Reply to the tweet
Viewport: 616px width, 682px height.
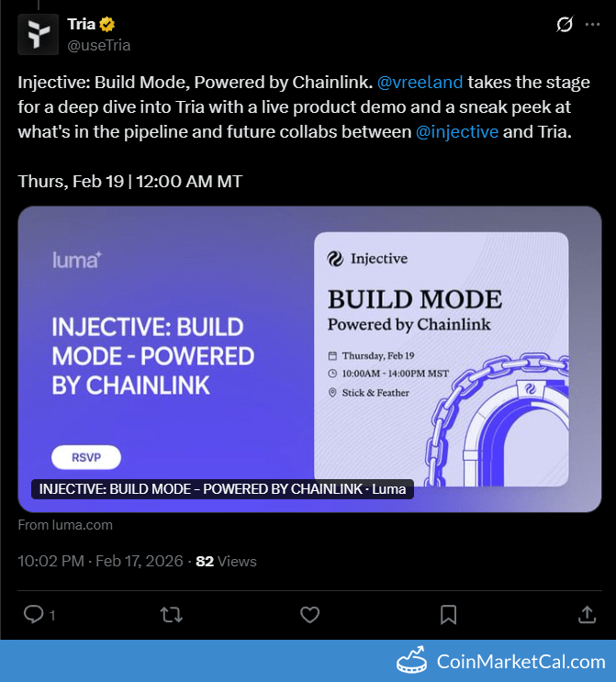pyautogui.click(x=34, y=614)
